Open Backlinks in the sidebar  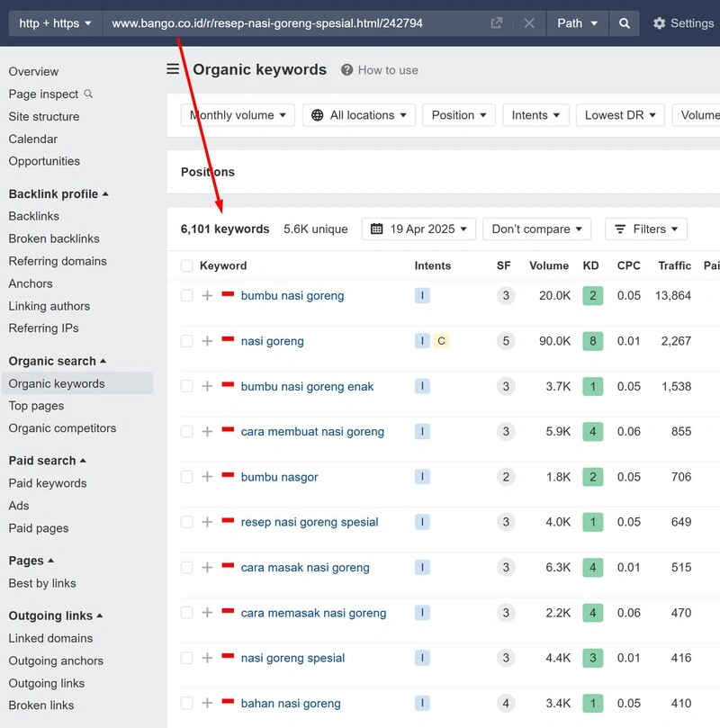34,216
